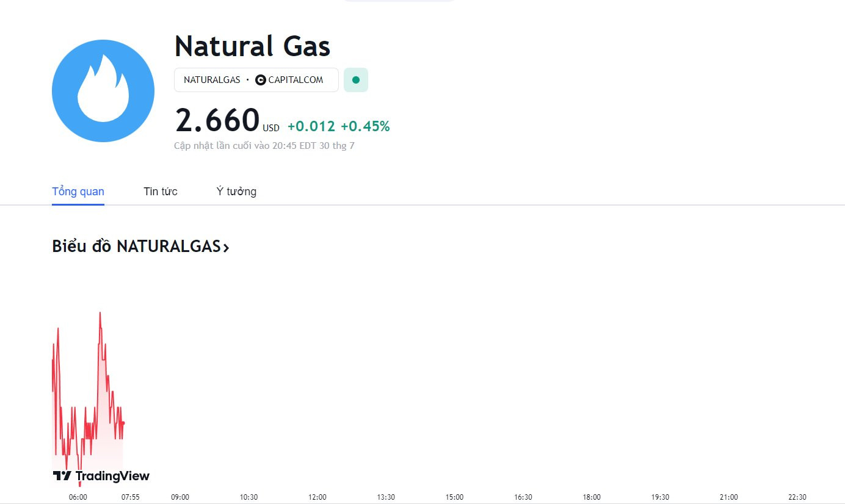Image resolution: width=845 pixels, height=504 pixels.
Task: Click the TradingView logo on chart
Action: [x=101, y=476]
